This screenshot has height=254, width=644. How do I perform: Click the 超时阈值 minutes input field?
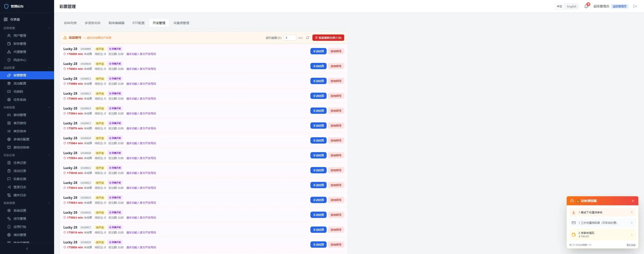click(290, 38)
